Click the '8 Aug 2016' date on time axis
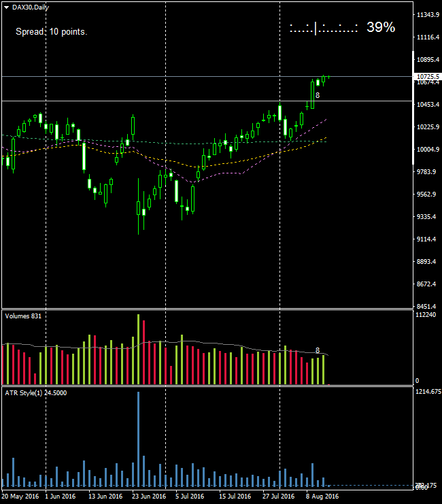 (322, 497)
